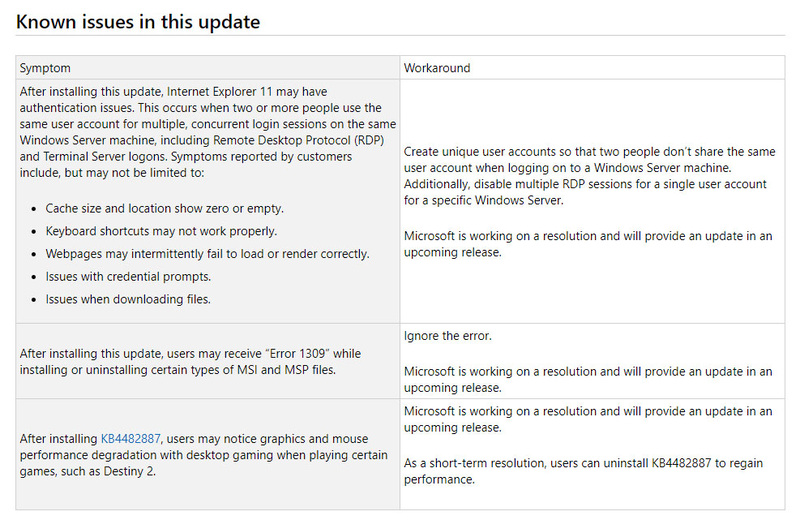The width and height of the screenshot is (800, 520).
Task: Click the Workaround column header
Action: (437, 68)
